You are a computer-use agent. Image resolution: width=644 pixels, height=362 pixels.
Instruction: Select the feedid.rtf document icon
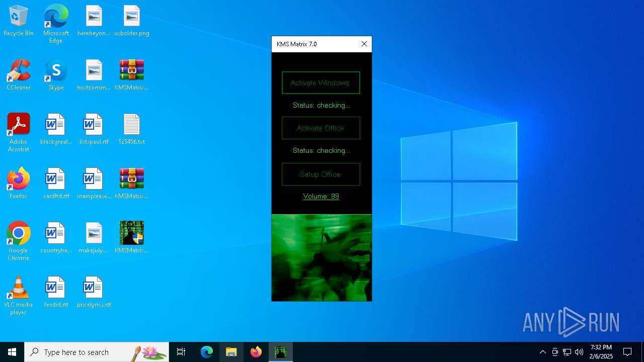[56, 293]
